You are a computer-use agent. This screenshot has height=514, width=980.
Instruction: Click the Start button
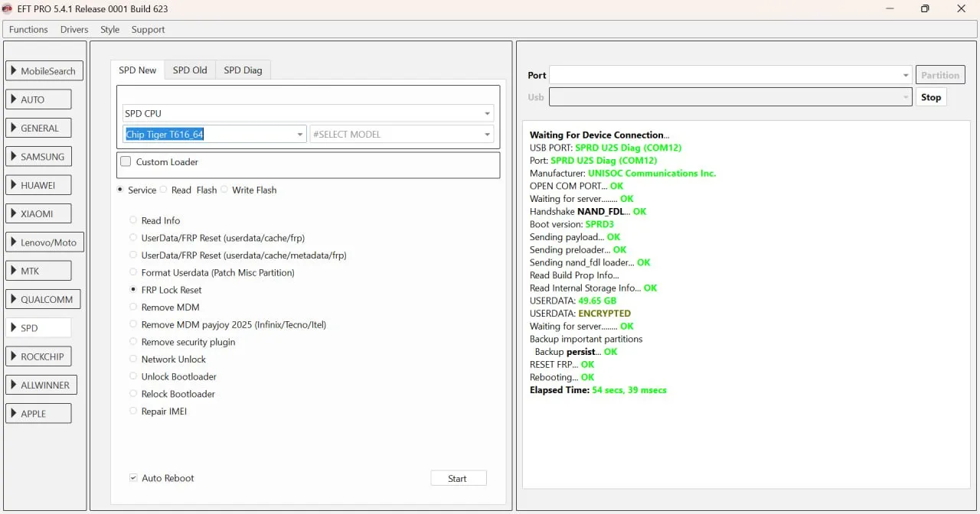[458, 478]
